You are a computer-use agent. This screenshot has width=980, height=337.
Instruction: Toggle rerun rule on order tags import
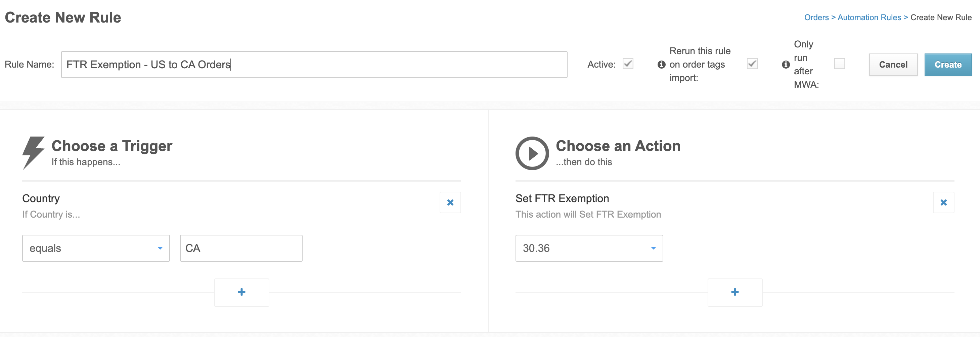pyautogui.click(x=752, y=64)
